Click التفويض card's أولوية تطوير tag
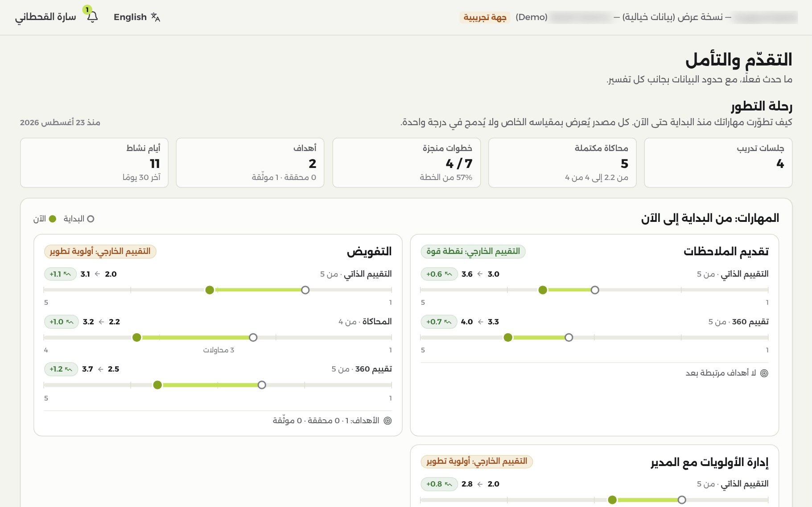 point(100,251)
